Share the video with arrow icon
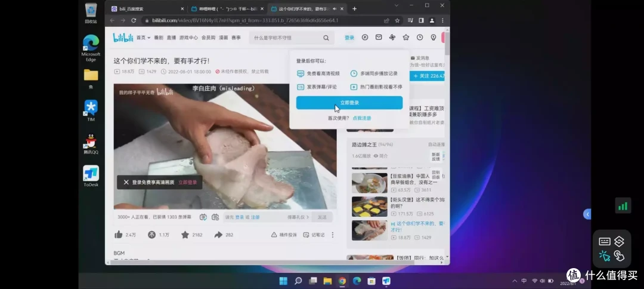 [x=218, y=235]
